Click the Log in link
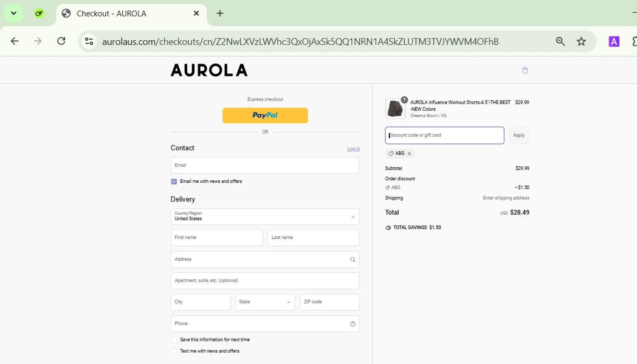 pos(353,148)
